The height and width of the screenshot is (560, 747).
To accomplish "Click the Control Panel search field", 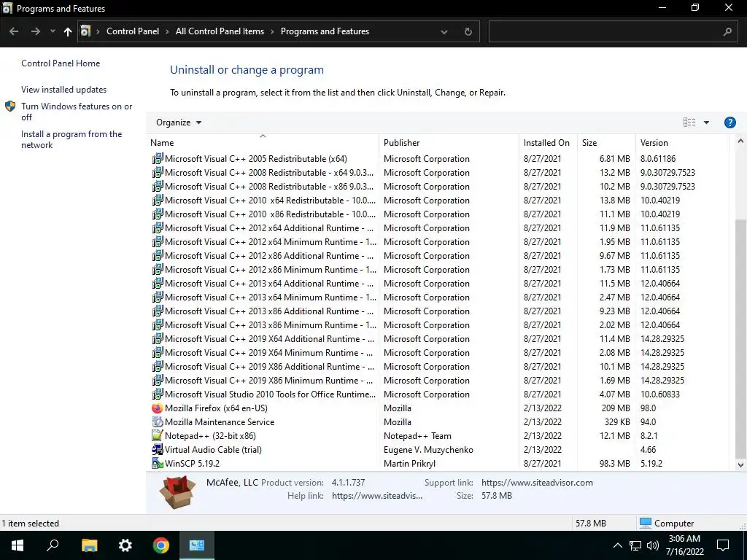I will click(x=605, y=31).
